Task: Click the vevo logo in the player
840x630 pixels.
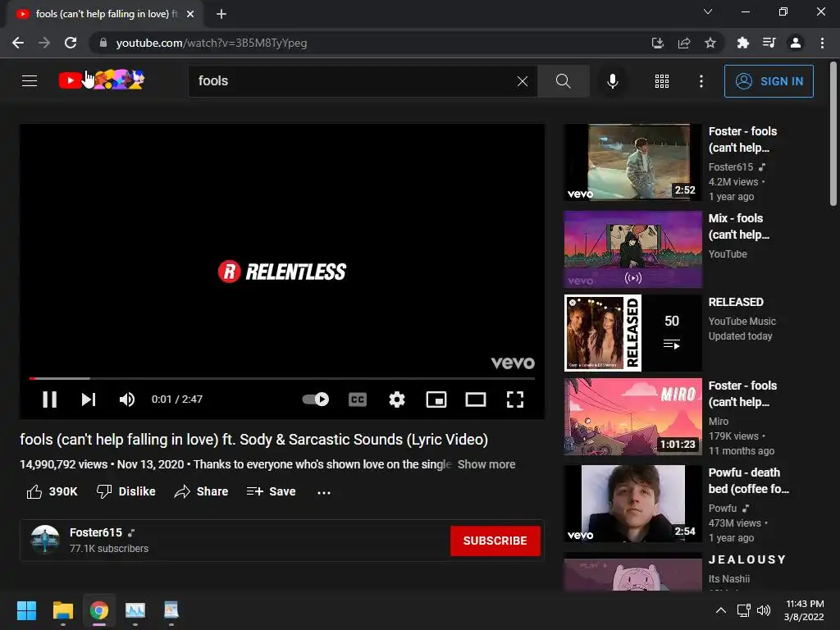Action: pos(513,363)
